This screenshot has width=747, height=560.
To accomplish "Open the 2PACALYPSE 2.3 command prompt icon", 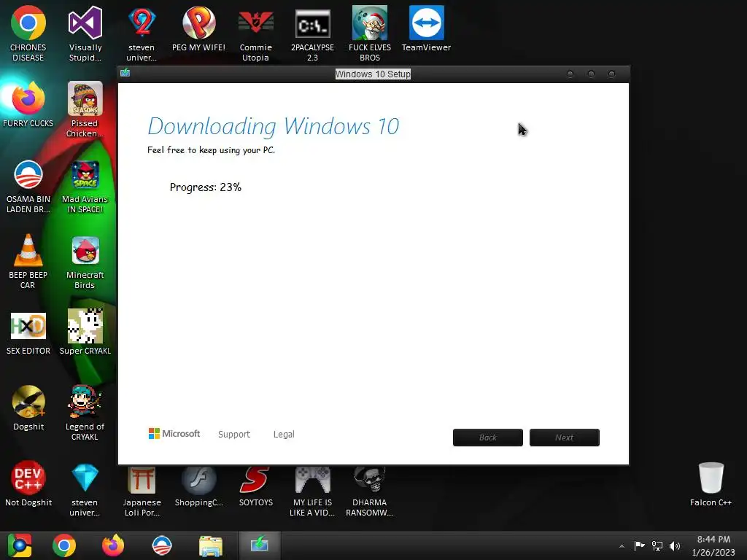I will click(312, 24).
